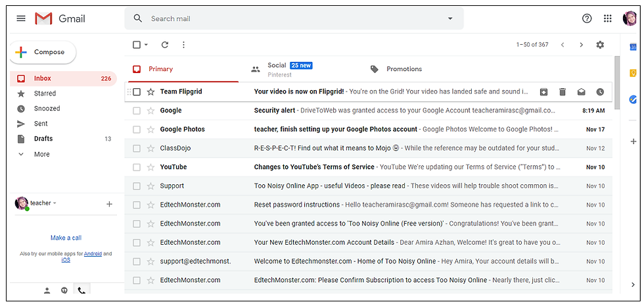644x306 pixels.
Task: Select the YouTube email checkbox
Action: pyautogui.click(x=137, y=167)
